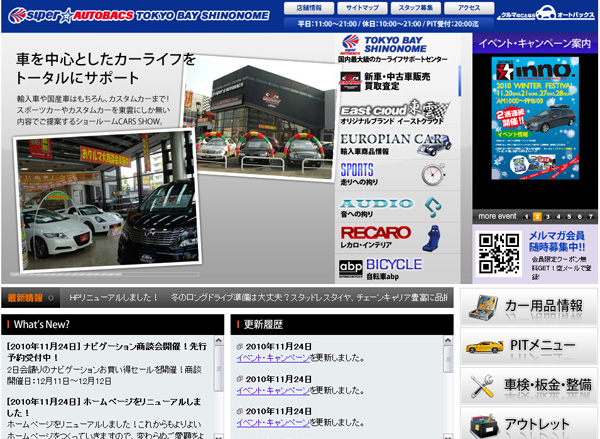Click the HPリニューアルしました ticker message
Screen dimensions: 600x439
(114, 297)
